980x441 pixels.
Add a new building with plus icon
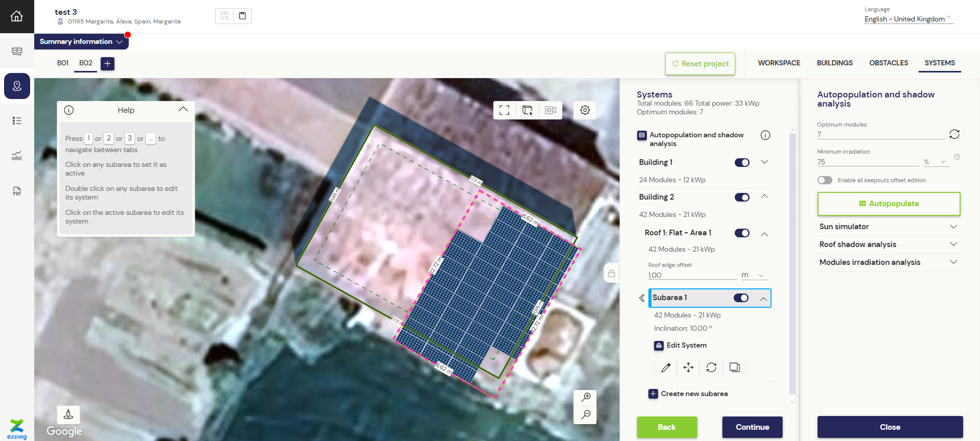point(107,63)
